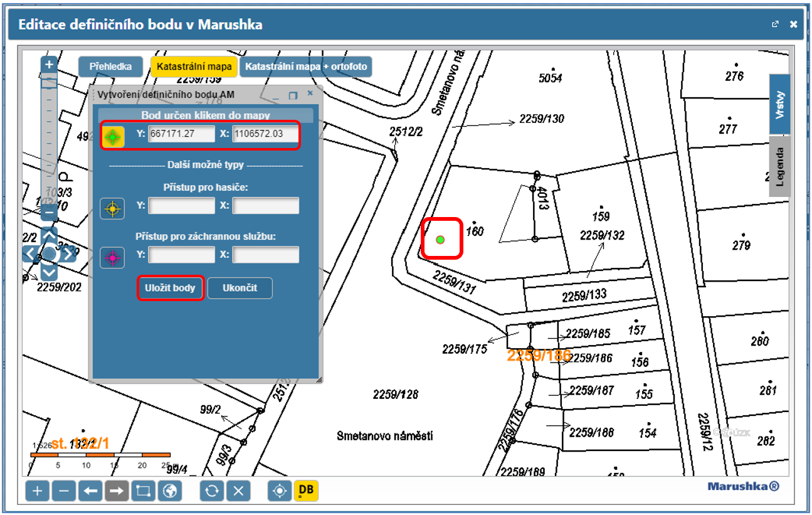812x515 pixels.
Task: Pan the map up with arrow control
Action: [x=50, y=235]
